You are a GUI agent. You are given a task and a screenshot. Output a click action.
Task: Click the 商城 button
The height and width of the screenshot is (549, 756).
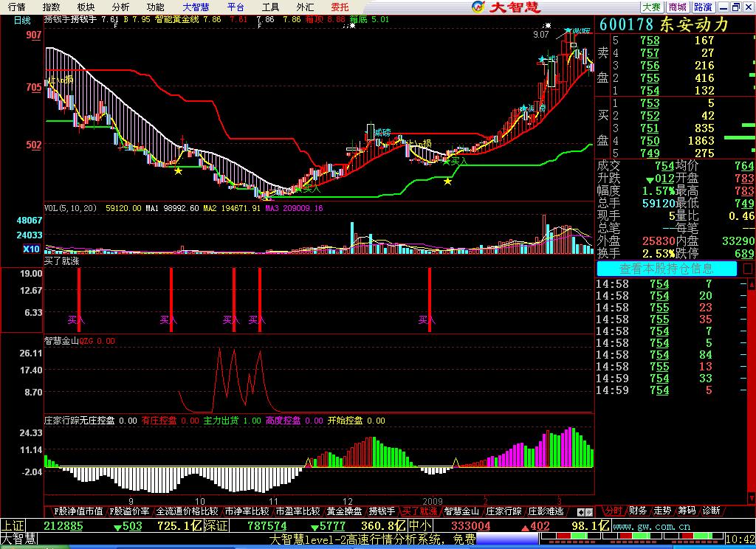coord(678,7)
